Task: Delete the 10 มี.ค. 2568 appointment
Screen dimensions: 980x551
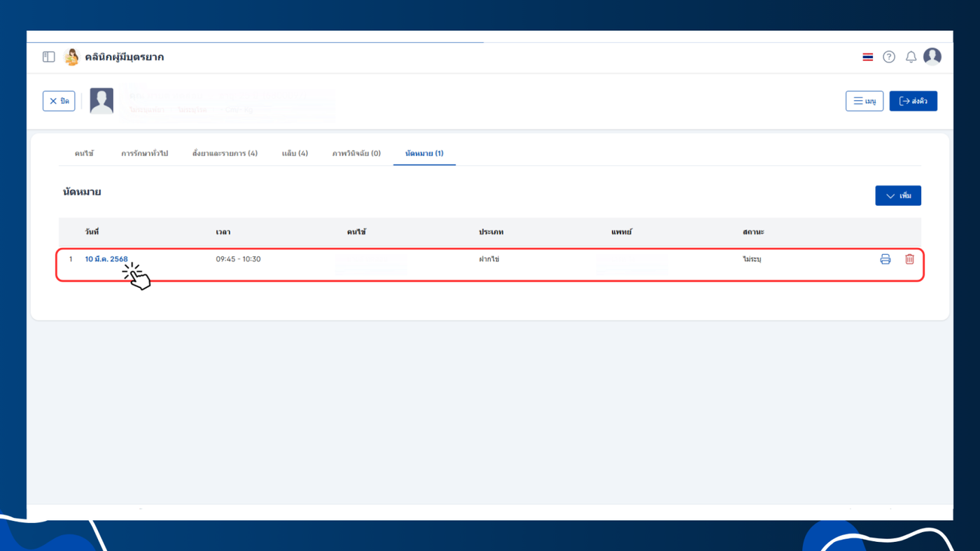Action: click(909, 259)
